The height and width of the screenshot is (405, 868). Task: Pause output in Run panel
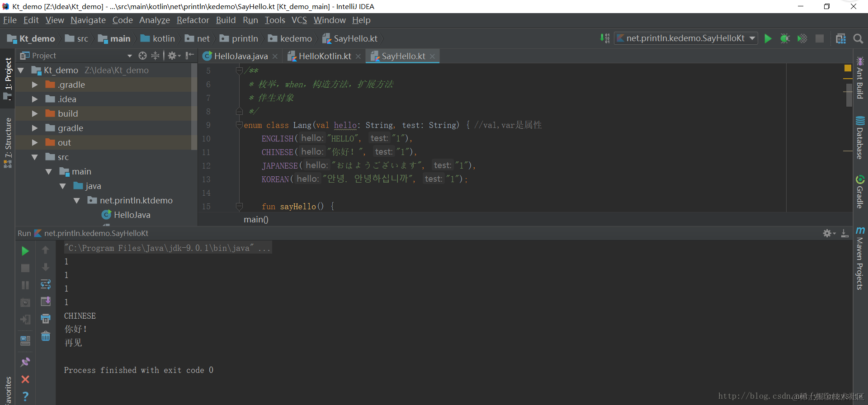(25, 285)
